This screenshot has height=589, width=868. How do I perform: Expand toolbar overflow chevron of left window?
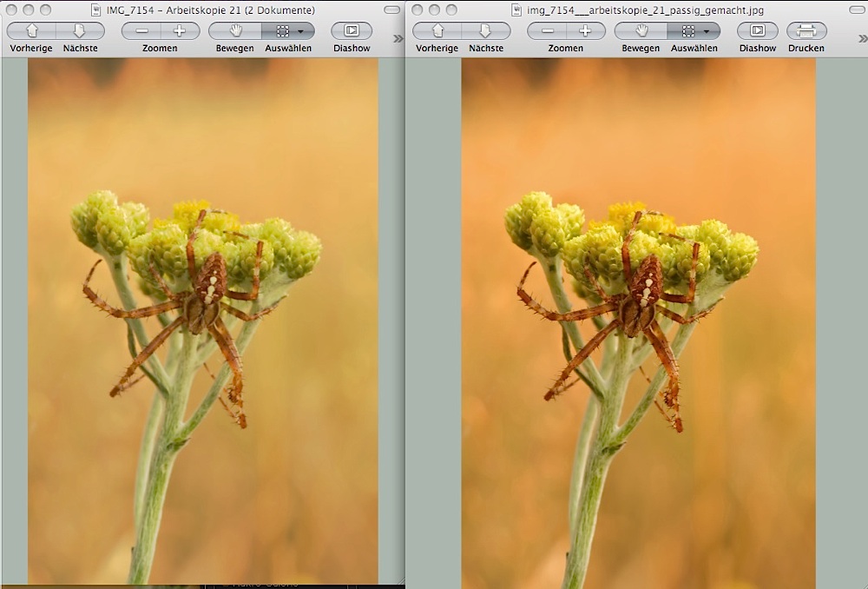tap(398, 38)
